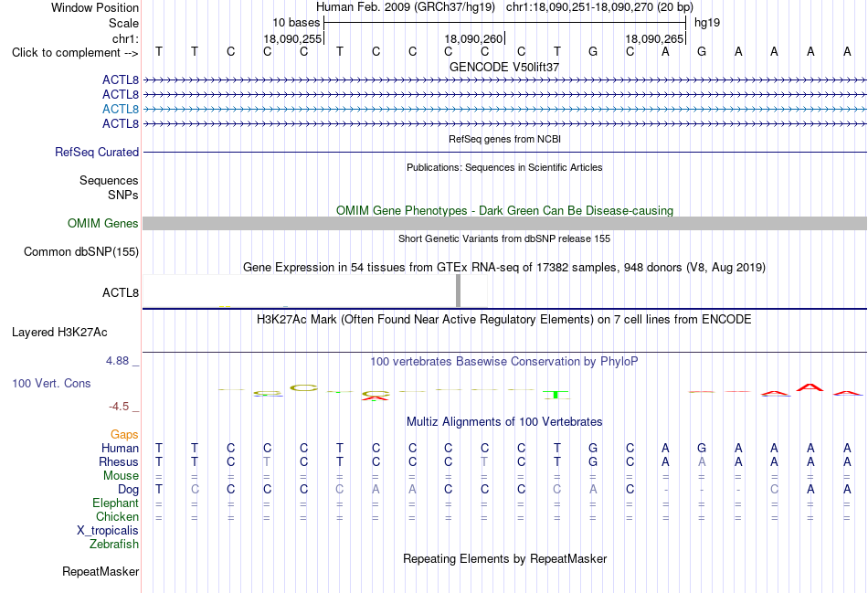The height and width of the screenshot is (593, 868).
Task: Click the 'H3K27Ac Mark' ENCODE track title
Action: 504,320
